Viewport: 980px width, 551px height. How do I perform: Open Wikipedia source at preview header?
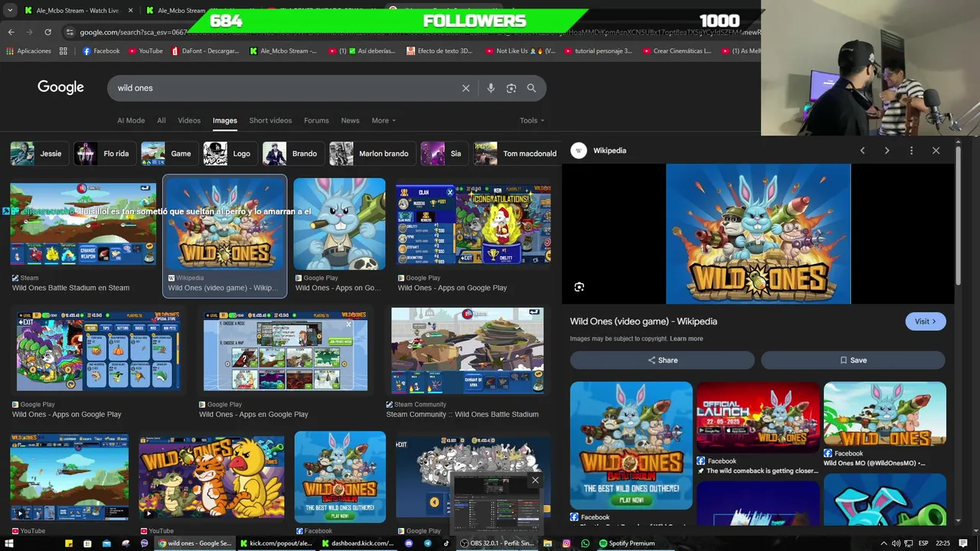(599, 151)
